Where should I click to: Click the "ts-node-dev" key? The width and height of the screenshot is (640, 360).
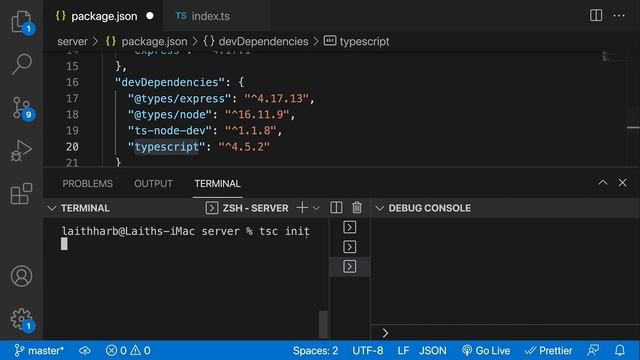(x=169, y=131)
